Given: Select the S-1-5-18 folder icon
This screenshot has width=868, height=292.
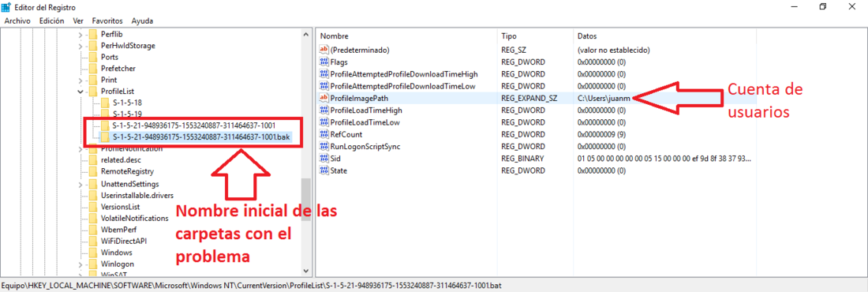Looking at the screenshot, I should tap(105, 103).
